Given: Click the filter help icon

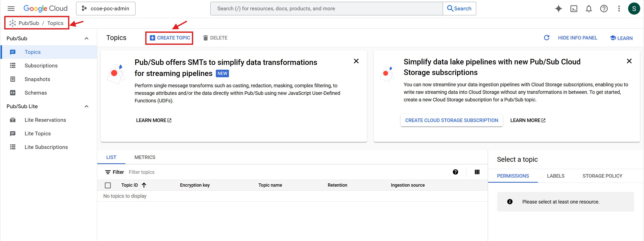Looking at the screenshot, I should (455, 172).
